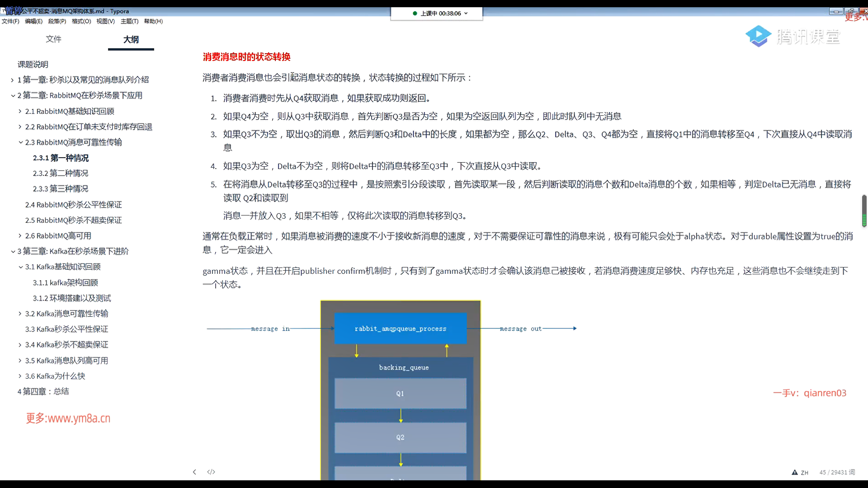This screenshot has width=868, height=488.
Task: Click the word count indicator
Action: click(837, 473)
